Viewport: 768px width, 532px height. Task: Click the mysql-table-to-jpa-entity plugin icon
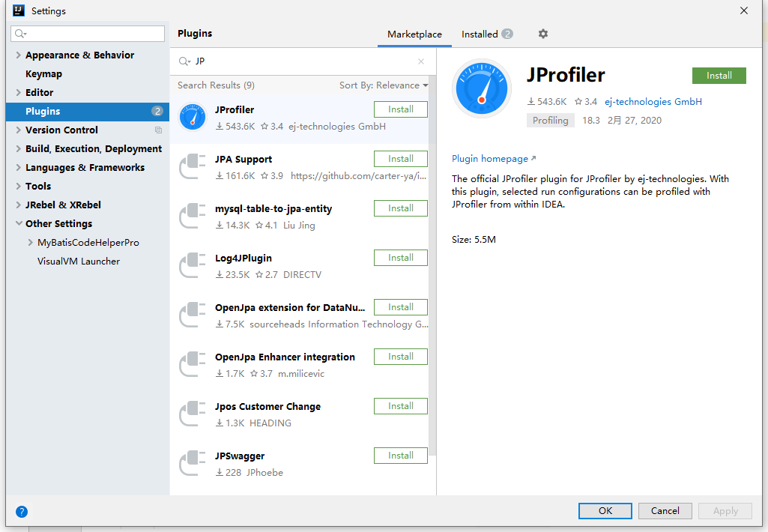click(193, 216)
